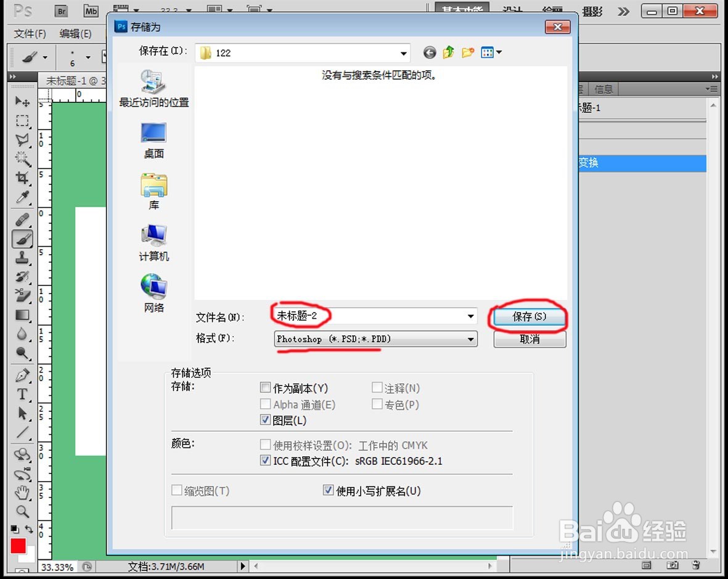Disable the 使用小写扩展名(U) lowercase extension option

click(329, 490)
